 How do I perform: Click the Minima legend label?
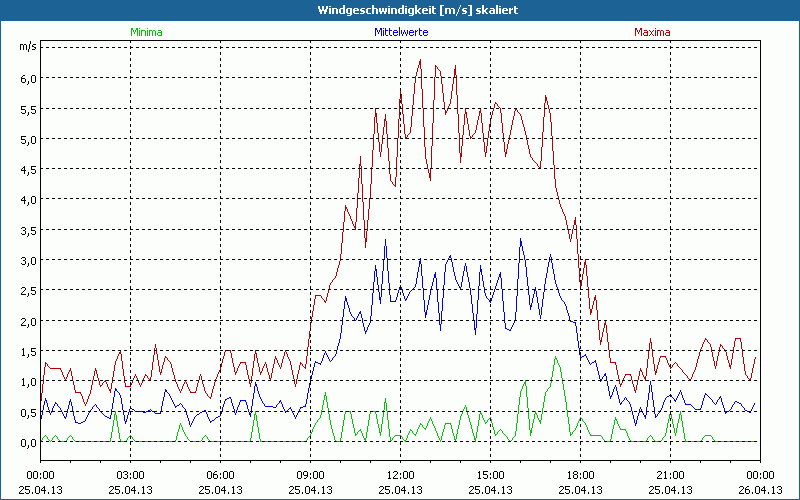pyautogui.click(x=146, y=32)
